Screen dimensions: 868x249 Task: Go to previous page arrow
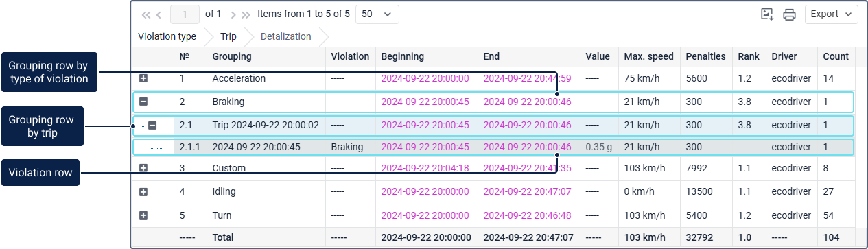159,14
